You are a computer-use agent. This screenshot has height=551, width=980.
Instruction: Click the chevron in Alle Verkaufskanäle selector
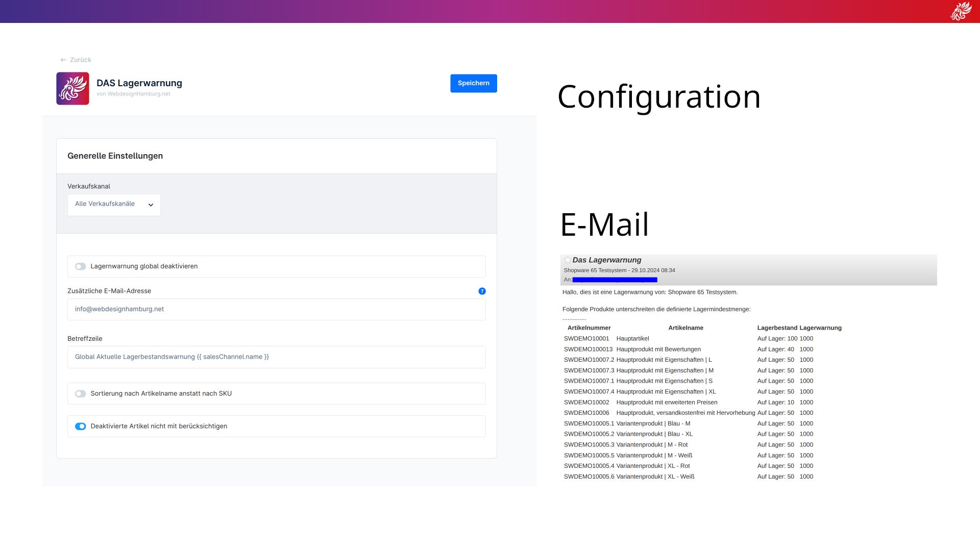151,205
